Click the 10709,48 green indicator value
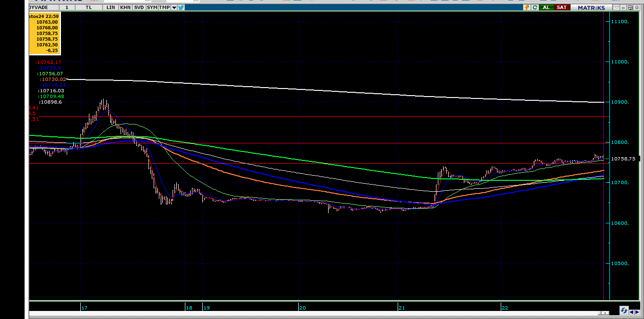The width and height of the screenshot is (644, 319). [x=51, y=97]
